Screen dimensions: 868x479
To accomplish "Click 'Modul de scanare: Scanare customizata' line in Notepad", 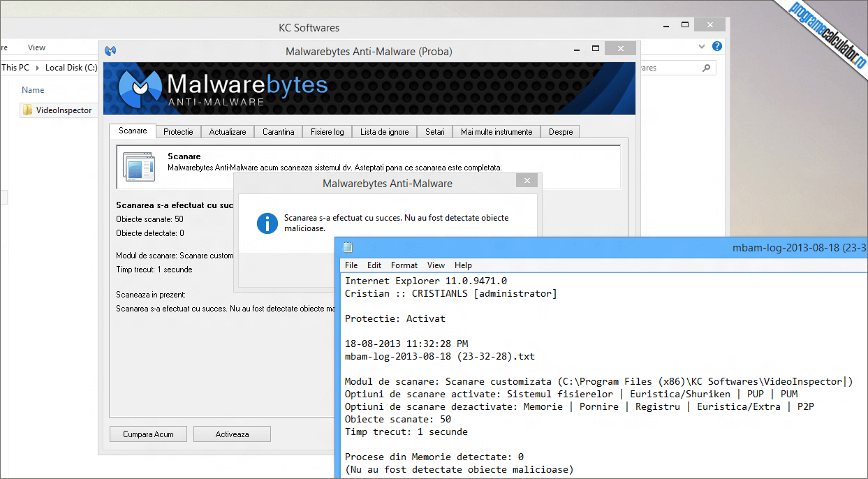I will coord(599,381).
